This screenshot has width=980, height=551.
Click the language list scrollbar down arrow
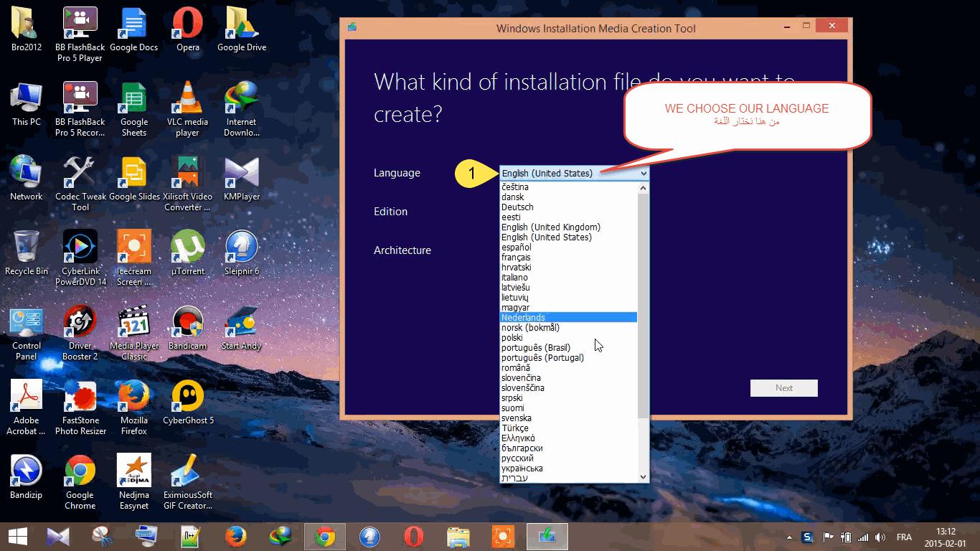pos(644,476)
